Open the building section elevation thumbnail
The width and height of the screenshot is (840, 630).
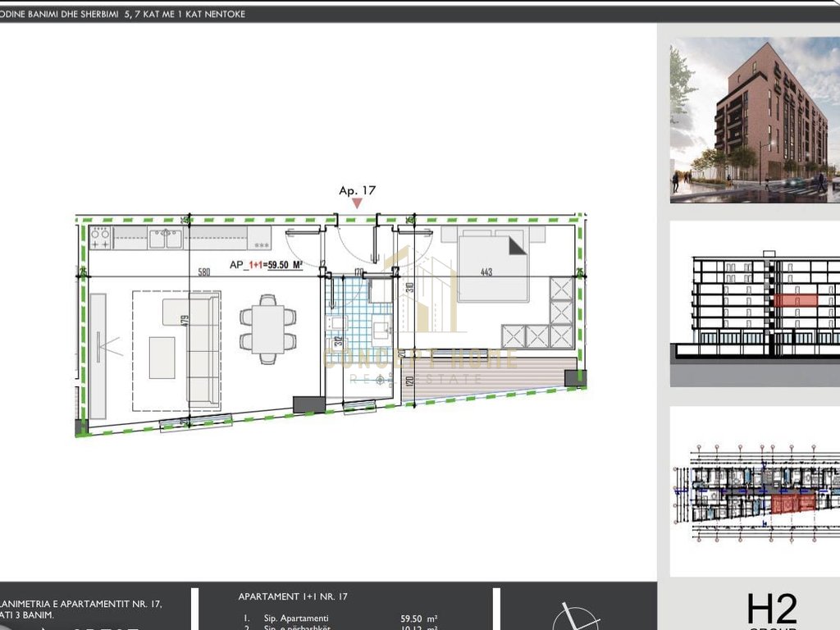tap(755, 304)
